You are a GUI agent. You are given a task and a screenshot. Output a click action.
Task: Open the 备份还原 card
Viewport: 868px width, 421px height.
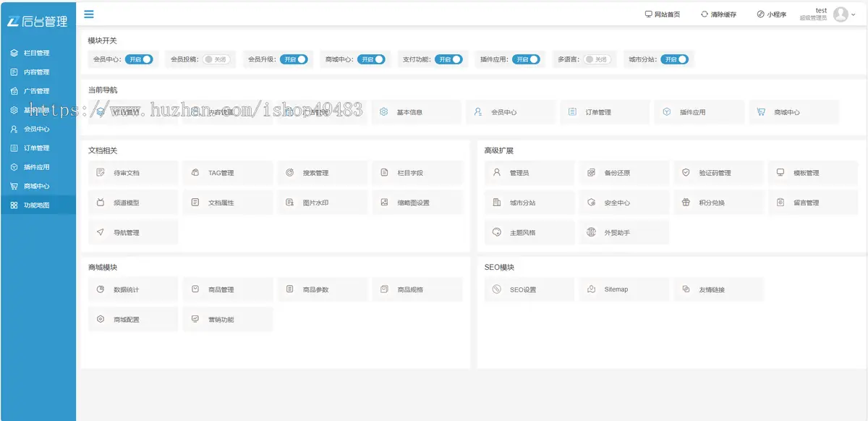pos(624,173)
